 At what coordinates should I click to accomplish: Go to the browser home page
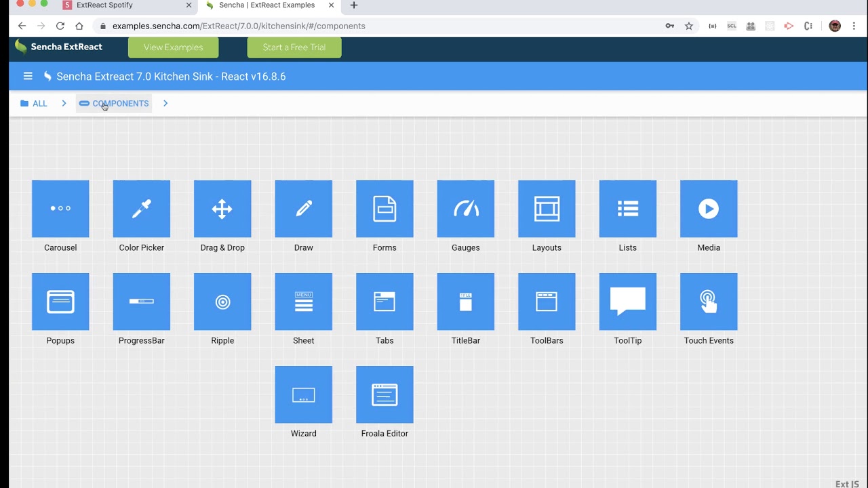coord(79,26)
